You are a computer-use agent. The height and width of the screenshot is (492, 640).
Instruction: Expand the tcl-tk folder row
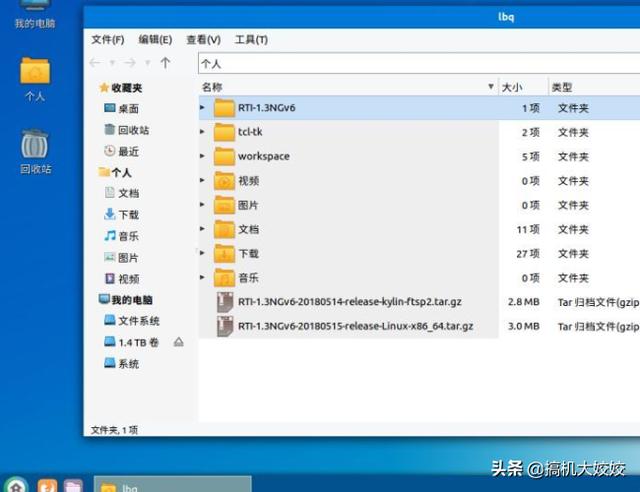(202, 131)
